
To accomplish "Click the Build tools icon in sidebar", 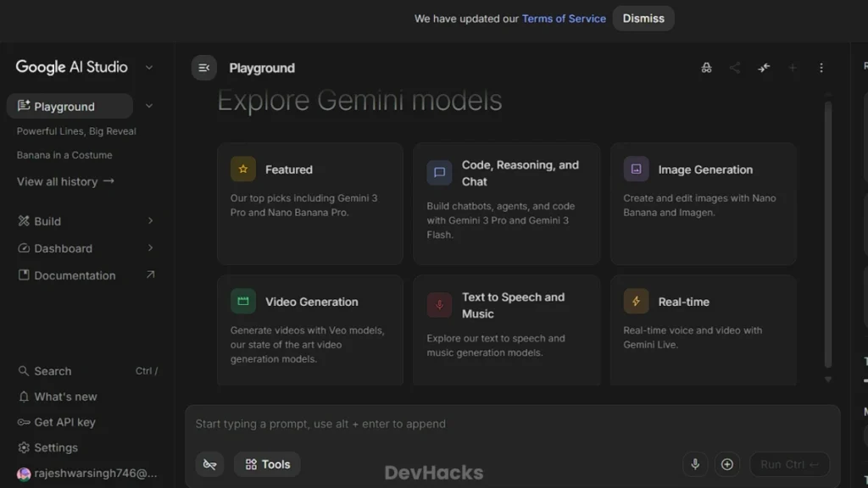I will tap(23, 221).
